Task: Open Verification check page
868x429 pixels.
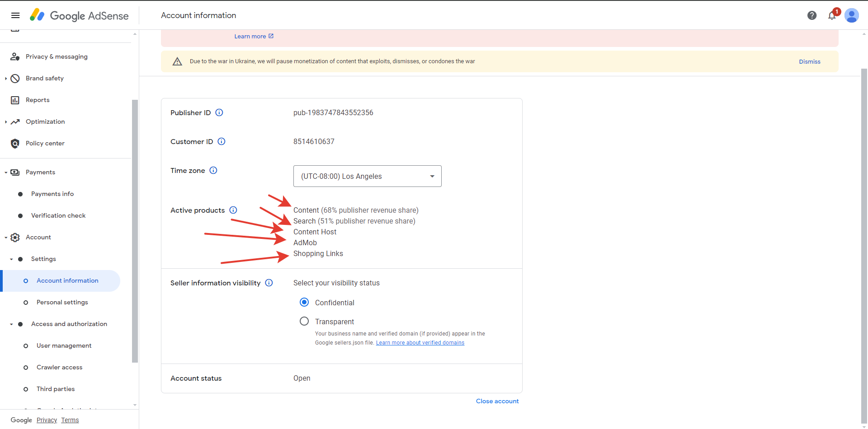Action: (x=58, y=215)
